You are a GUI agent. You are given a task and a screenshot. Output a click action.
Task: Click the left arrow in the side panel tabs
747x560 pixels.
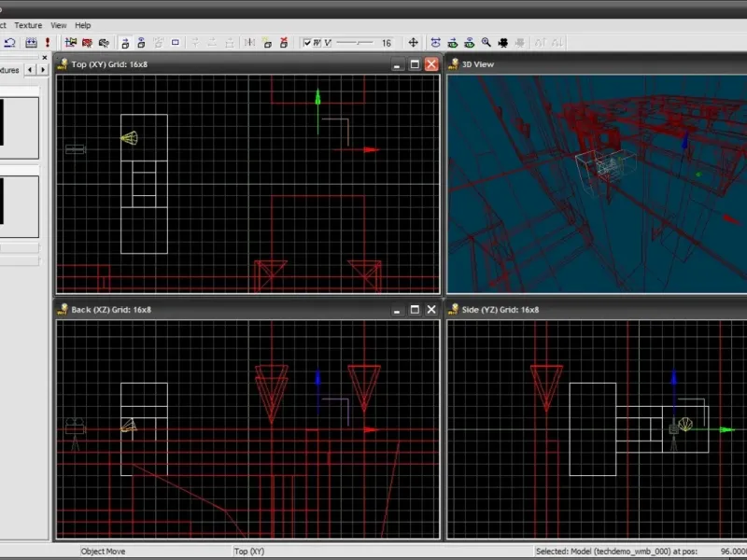pos(31,70)
